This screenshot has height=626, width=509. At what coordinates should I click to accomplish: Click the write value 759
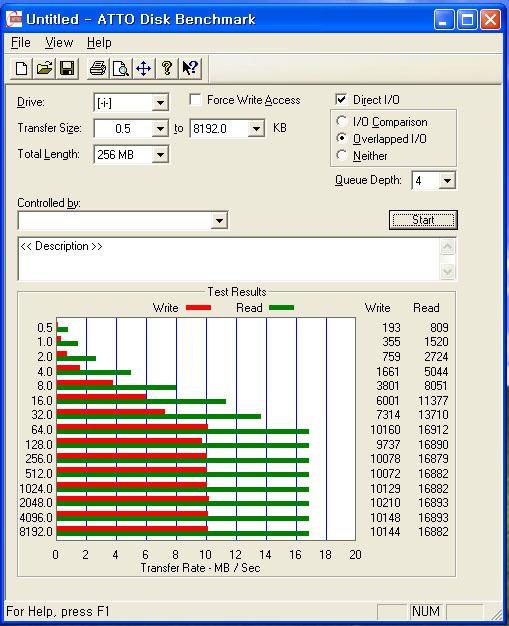tap(391, 357)
